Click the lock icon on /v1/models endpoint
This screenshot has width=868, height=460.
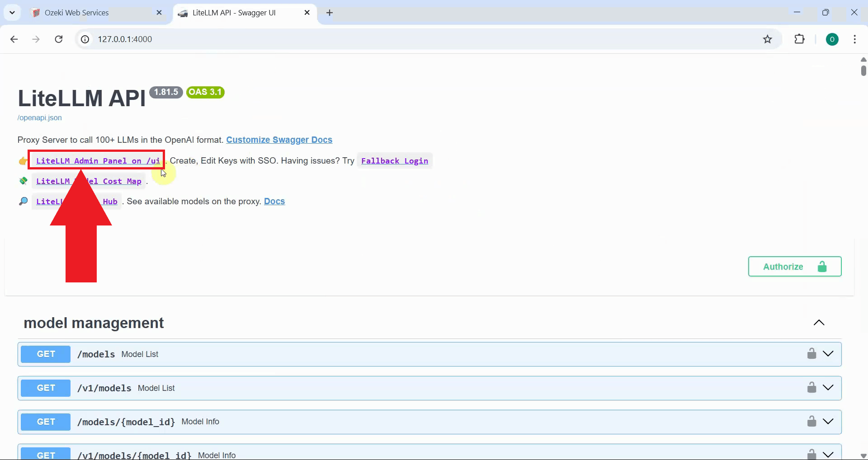[x=811, y=387]
